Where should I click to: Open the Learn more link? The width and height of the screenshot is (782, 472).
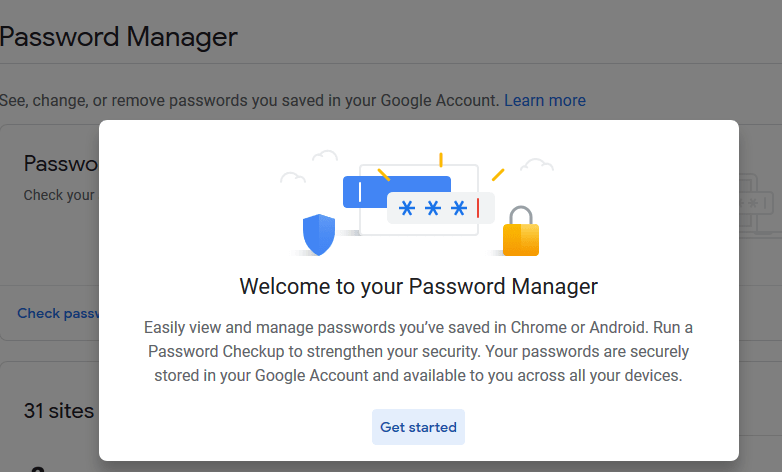pos(545,100)
